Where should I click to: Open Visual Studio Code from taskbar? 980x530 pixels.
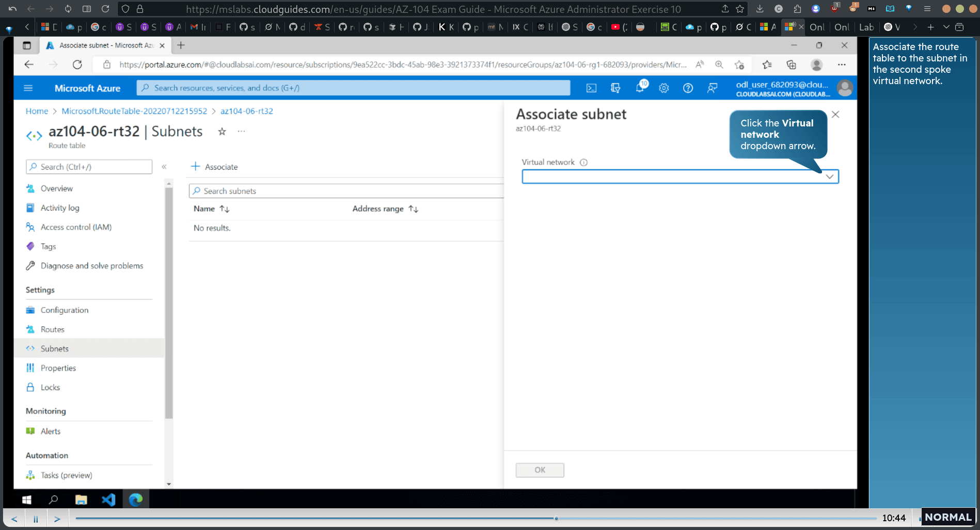click(108, 500)
